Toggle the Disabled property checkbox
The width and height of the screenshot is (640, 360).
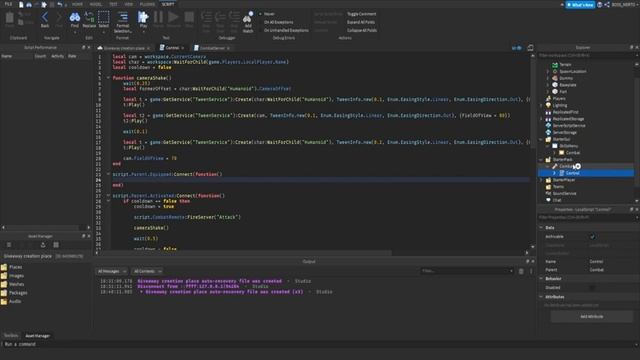592,287
